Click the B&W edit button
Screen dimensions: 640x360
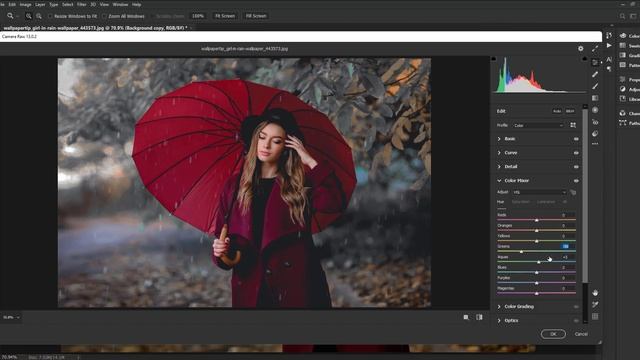570,111
